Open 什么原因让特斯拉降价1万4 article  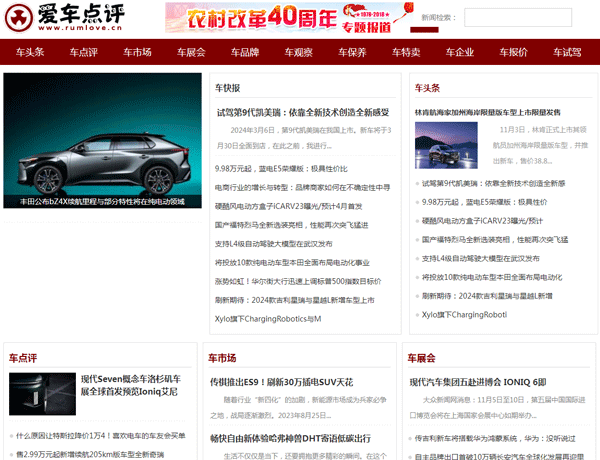pyautogui.click(x=101, y=436)
